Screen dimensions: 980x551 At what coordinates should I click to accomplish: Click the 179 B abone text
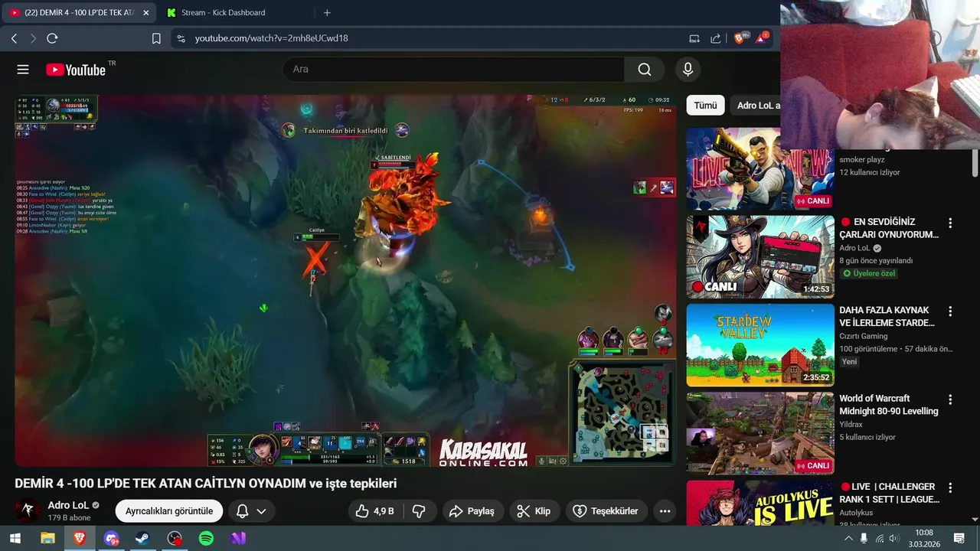(69, 518)
